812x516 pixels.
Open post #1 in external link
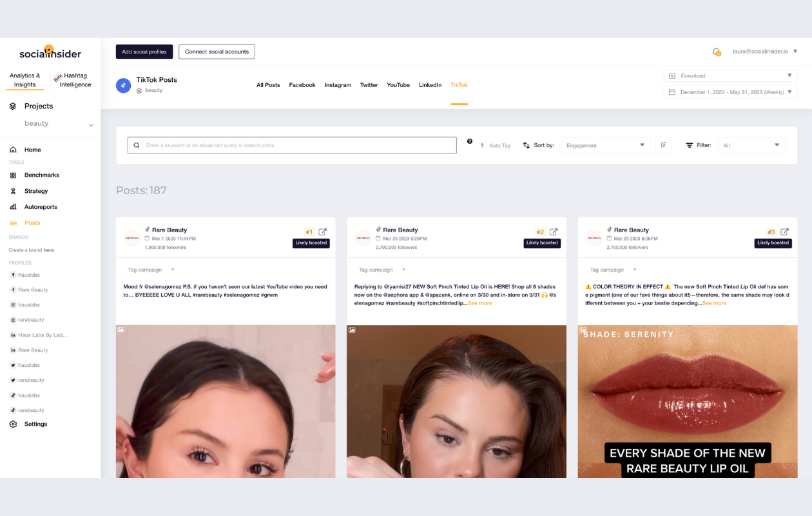(x=323, y=232)
